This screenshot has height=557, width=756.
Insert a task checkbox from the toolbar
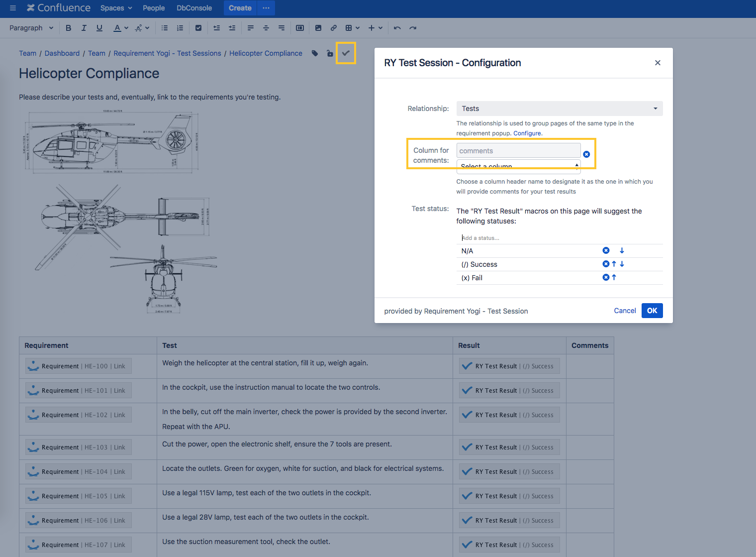pos(198,28)
